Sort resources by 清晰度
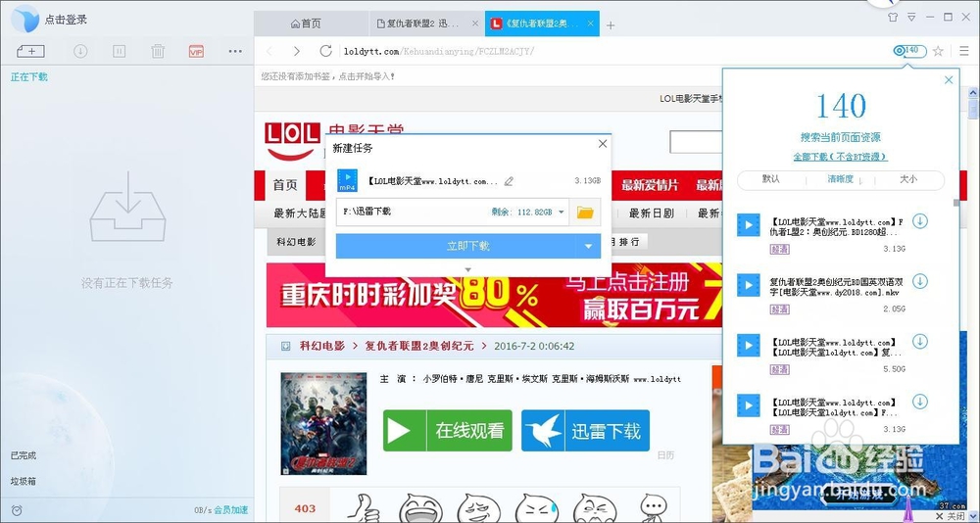 point(841,179)
